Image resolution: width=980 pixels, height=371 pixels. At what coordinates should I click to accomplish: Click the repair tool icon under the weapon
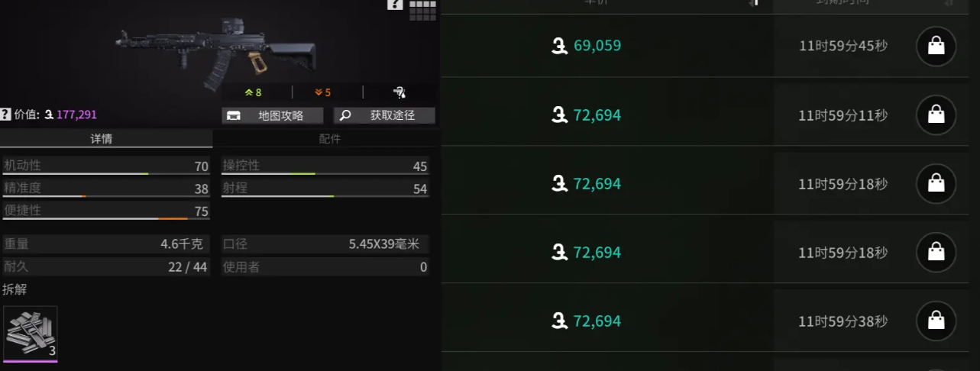399,92
